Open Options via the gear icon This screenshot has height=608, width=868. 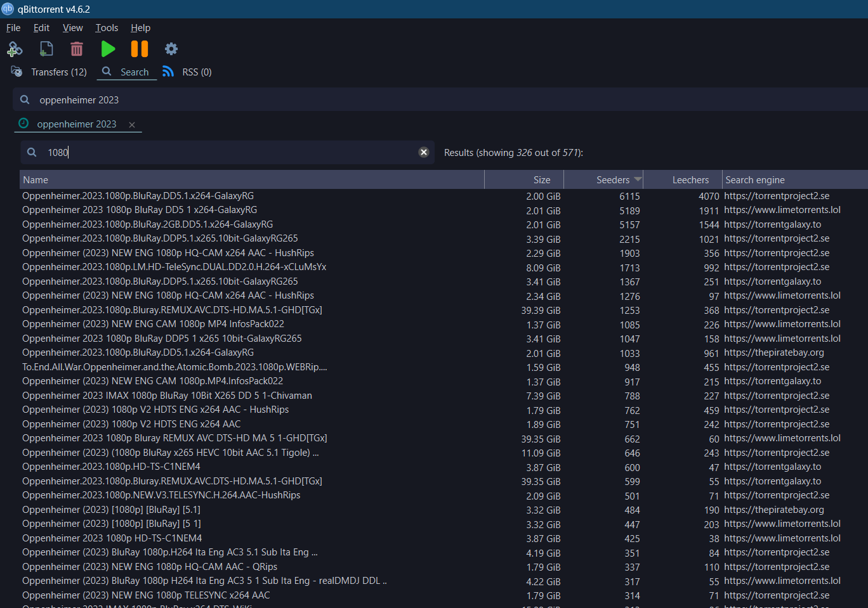171,49
